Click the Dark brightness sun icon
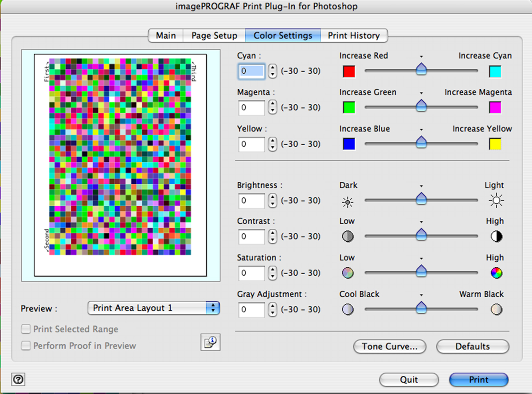The width and height of the screenshot is (532, 394). pyautogui.click(x=348, y=202)
